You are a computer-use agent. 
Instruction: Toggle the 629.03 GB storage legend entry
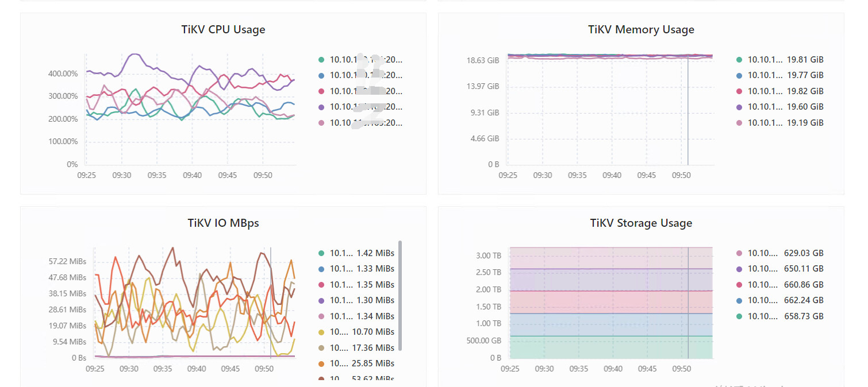(780, 253)
